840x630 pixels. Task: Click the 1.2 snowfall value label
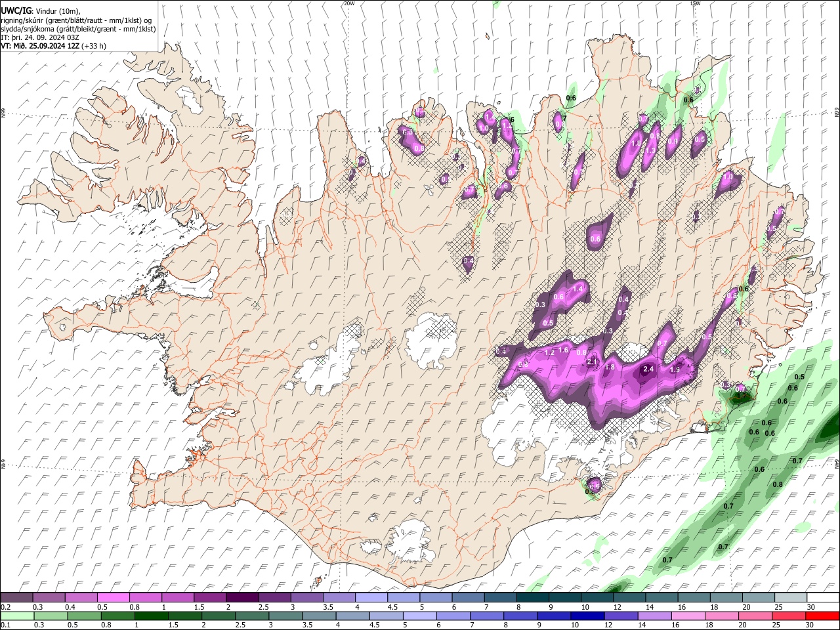coord(550,353)
